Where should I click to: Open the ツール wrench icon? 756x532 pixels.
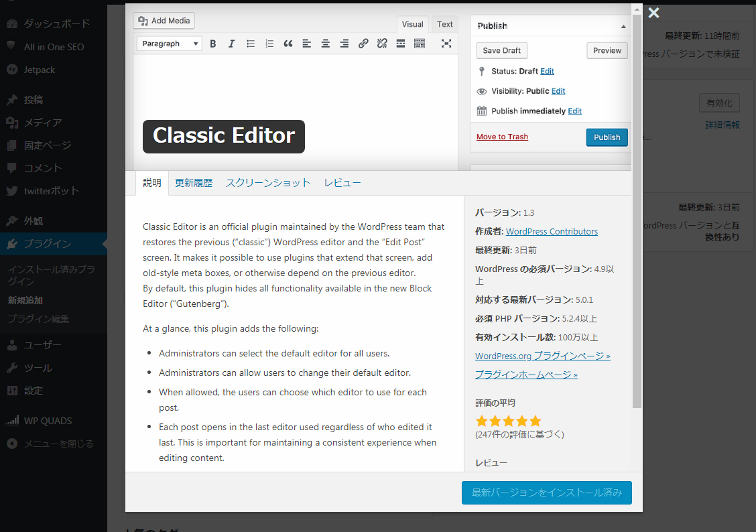pos(11,368)
